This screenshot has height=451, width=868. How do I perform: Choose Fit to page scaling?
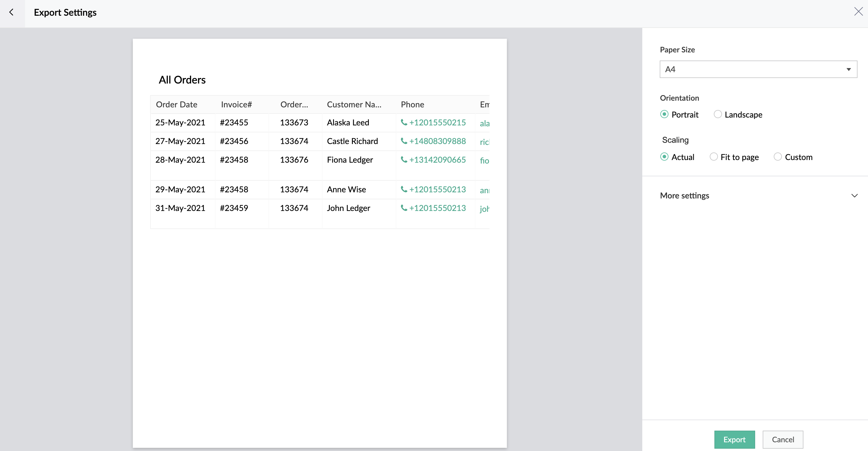[713, 157]
